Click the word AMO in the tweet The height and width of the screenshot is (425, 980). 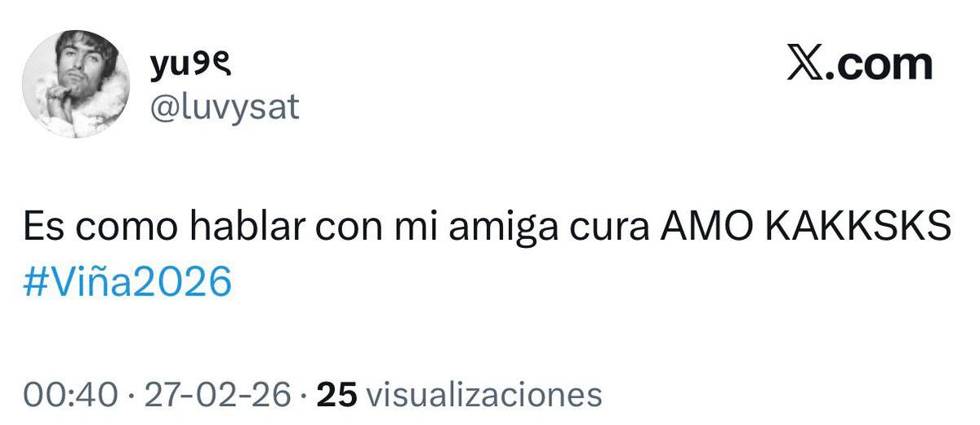(701, 227)
